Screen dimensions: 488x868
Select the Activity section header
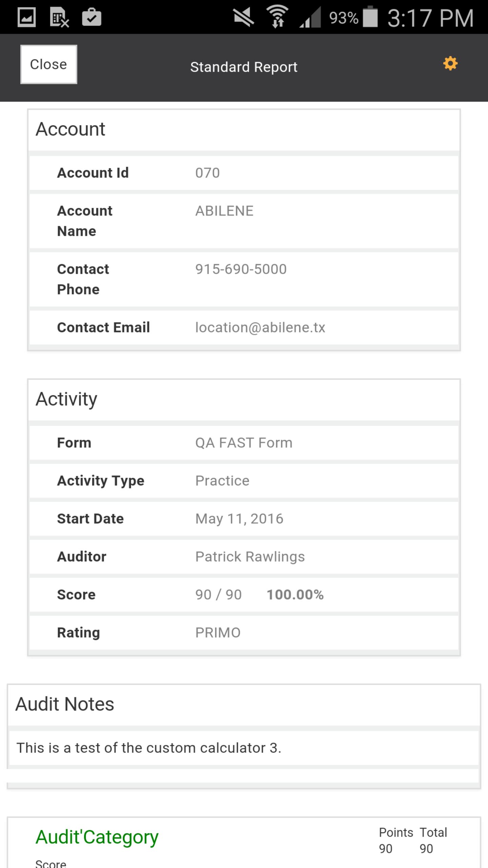tap(66, 399)
